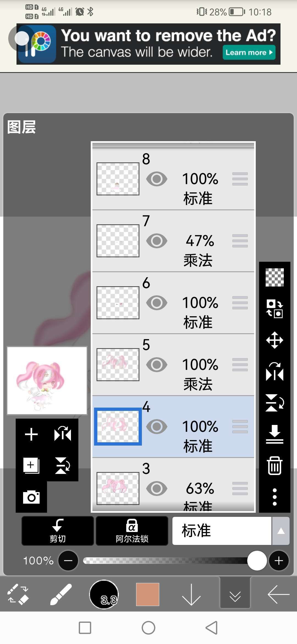
Task: Hide layer 8 using its eye icon
Action: coord(157,179)
